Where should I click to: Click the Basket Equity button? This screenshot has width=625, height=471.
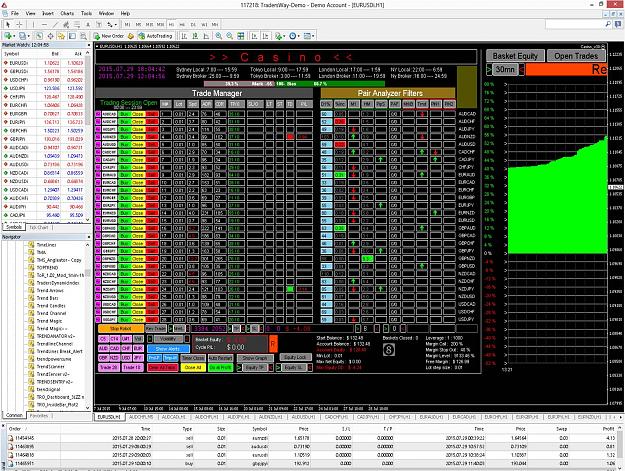[x=515, y=56]
